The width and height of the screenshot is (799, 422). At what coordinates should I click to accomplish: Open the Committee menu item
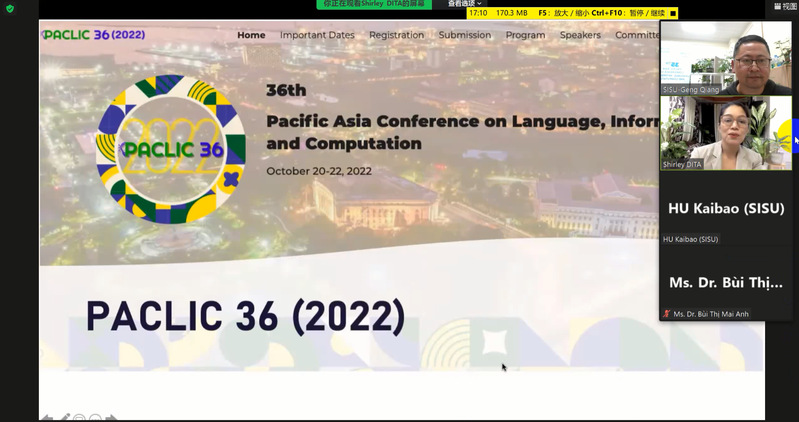tap(637, 35)
